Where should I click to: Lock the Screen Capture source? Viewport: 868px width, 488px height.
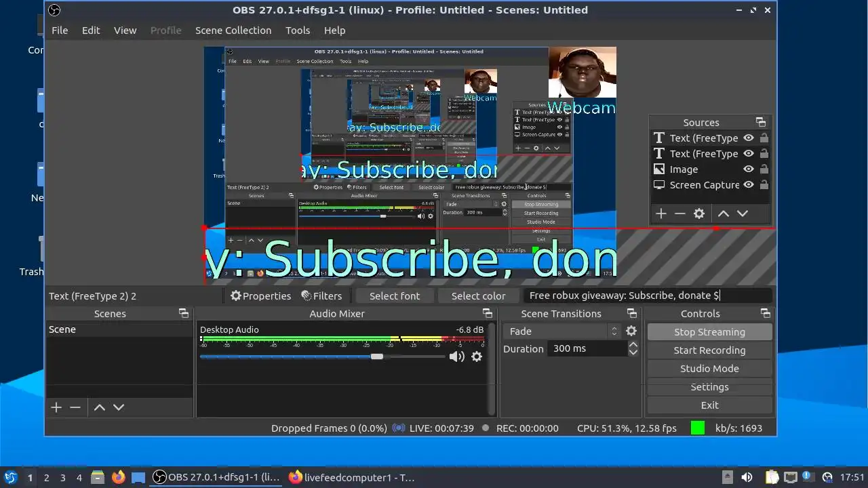764,185
